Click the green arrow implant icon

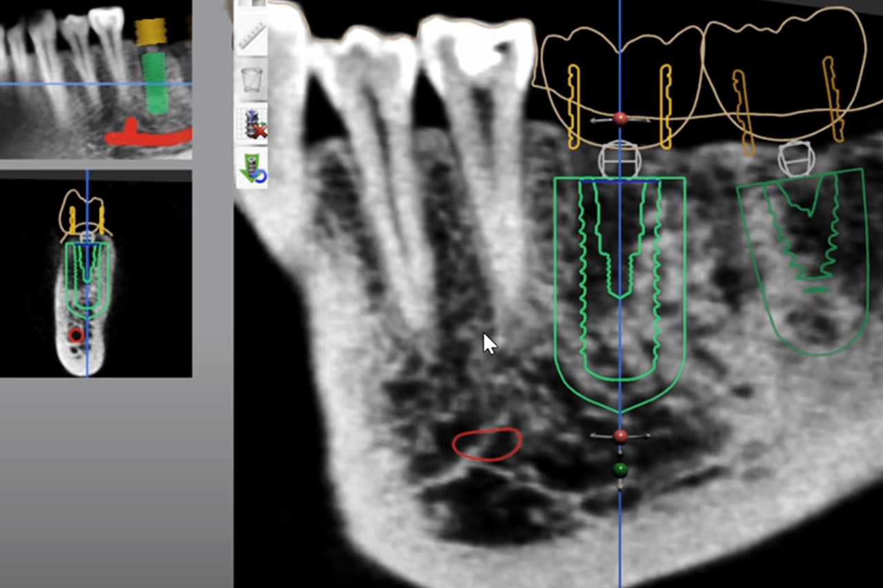click(x=252, y=170)
